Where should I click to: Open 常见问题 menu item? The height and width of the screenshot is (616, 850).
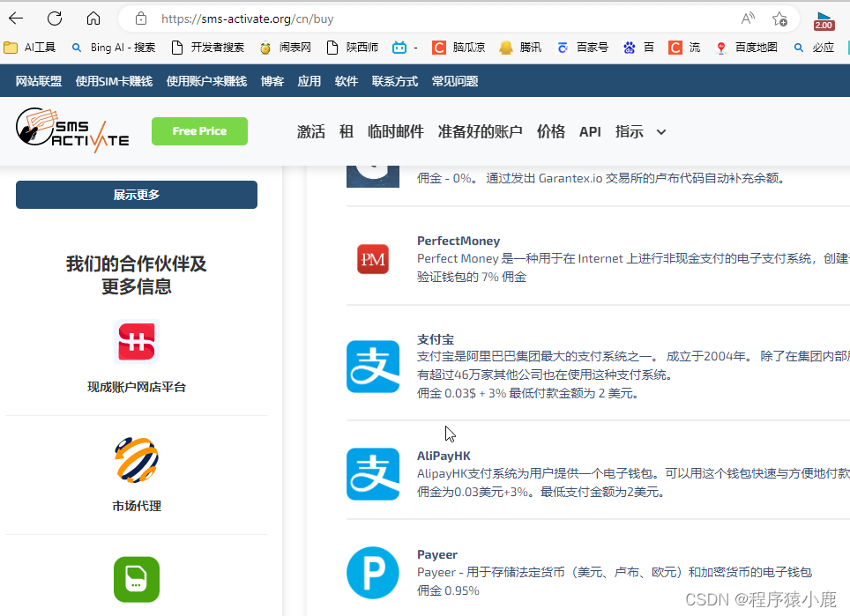tap(455, 81)
